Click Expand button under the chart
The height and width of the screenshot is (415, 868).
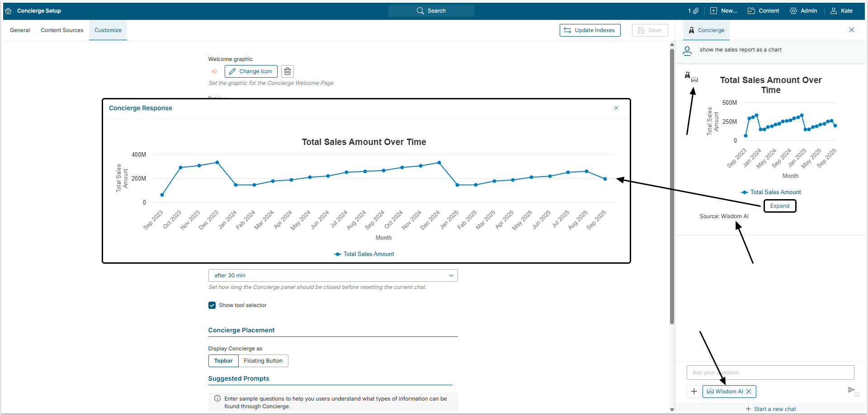pos(779,206)
